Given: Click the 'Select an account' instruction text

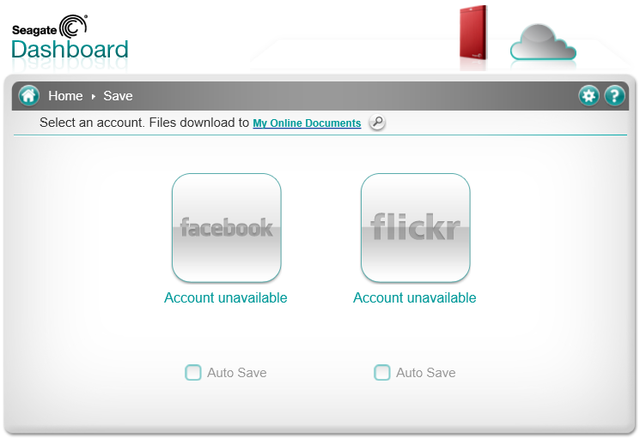Looking at the screenshot, I should [x=144, y=122].
